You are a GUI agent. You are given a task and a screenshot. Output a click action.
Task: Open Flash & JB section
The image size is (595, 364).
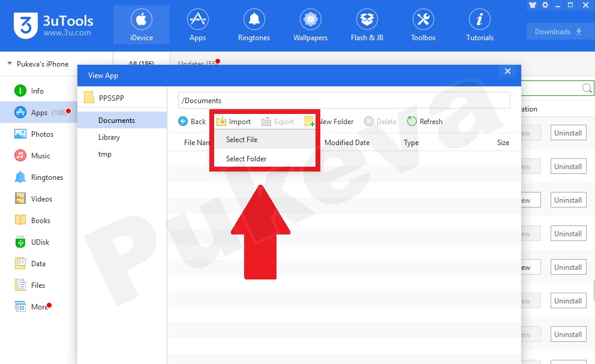point(367,25)
